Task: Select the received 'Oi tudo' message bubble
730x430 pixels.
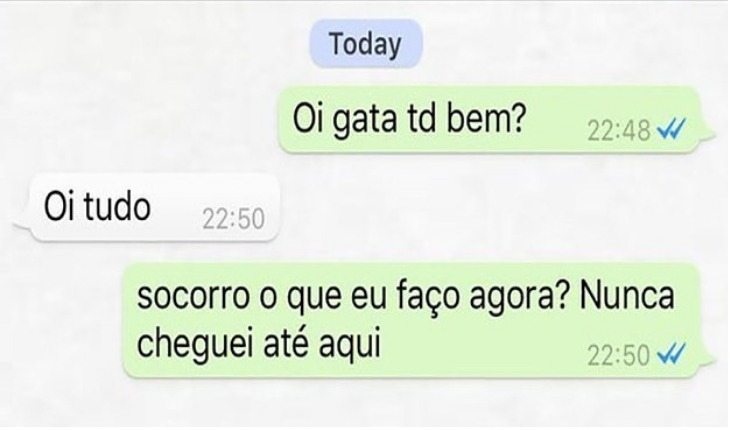Action: pyautogui.click(x=150, y=207)
